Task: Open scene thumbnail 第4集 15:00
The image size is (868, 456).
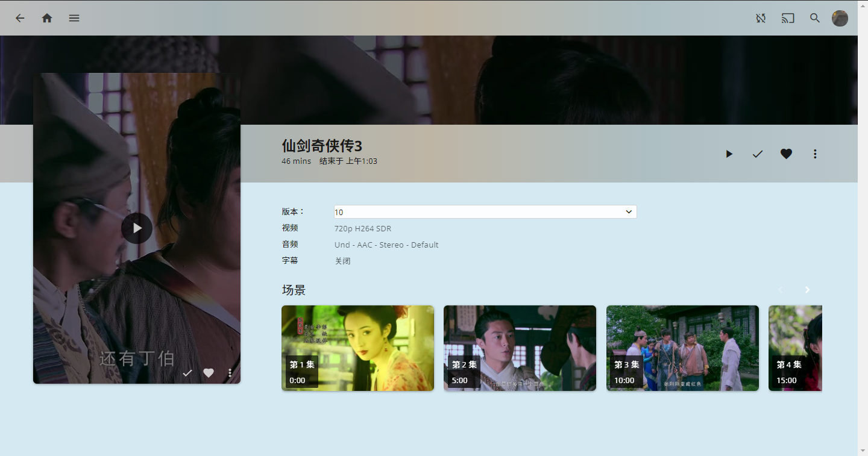Action: click(795, 348)
